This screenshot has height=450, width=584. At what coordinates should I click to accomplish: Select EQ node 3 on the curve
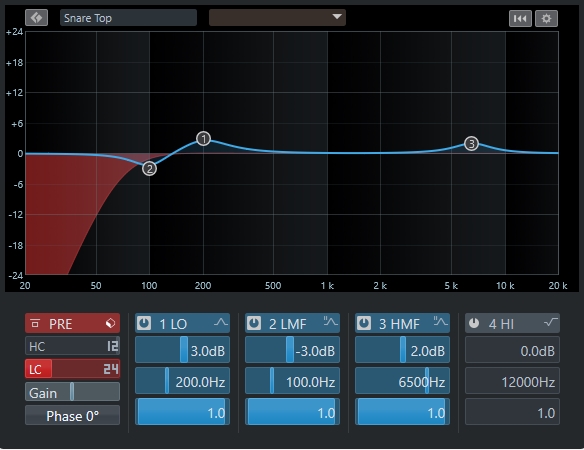tap(471, 143)
